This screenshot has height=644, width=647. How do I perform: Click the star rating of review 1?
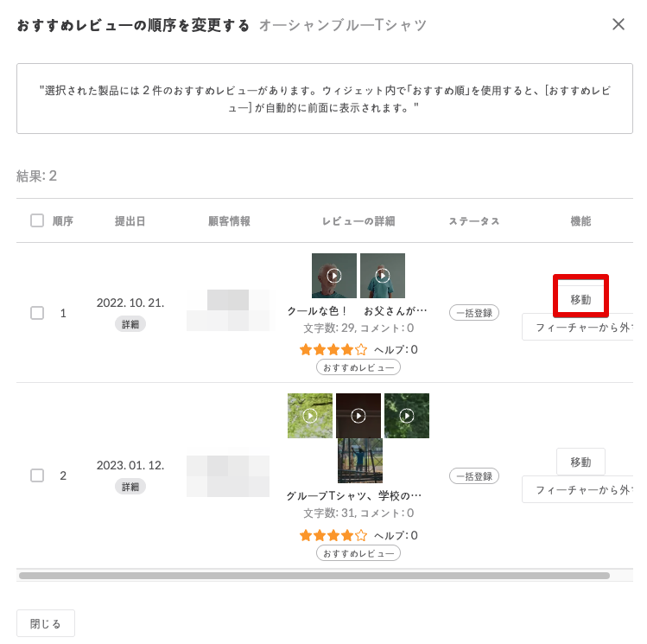click(x=333, y=349)
